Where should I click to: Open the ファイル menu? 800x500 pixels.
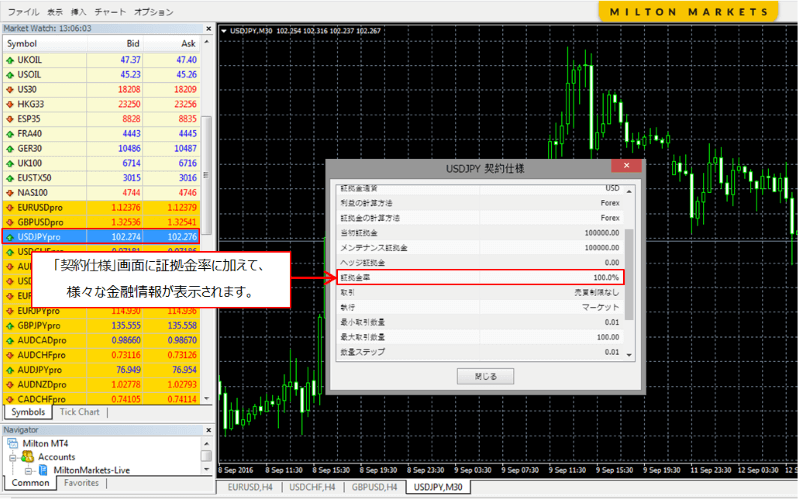click(23, 11)
